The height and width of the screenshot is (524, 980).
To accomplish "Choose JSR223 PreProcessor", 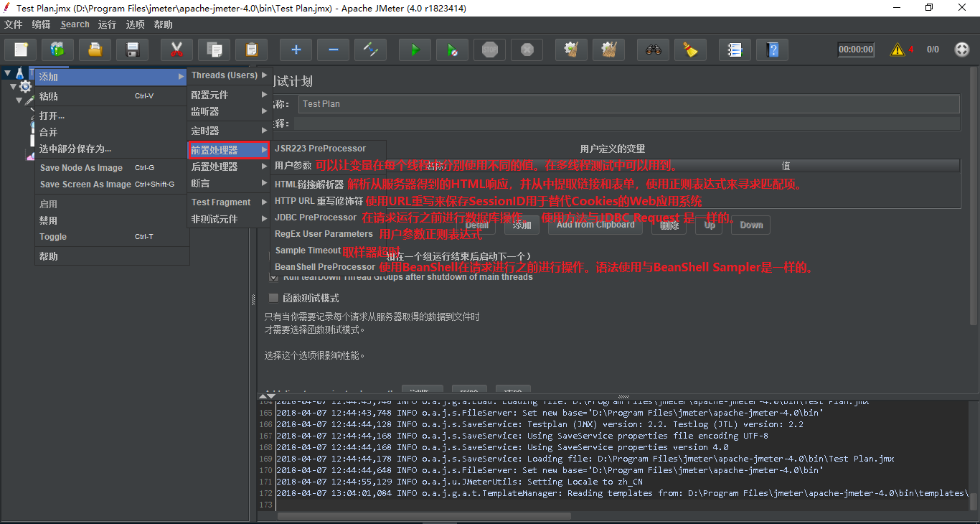I will pyautogui.click(x=328, y=149).
